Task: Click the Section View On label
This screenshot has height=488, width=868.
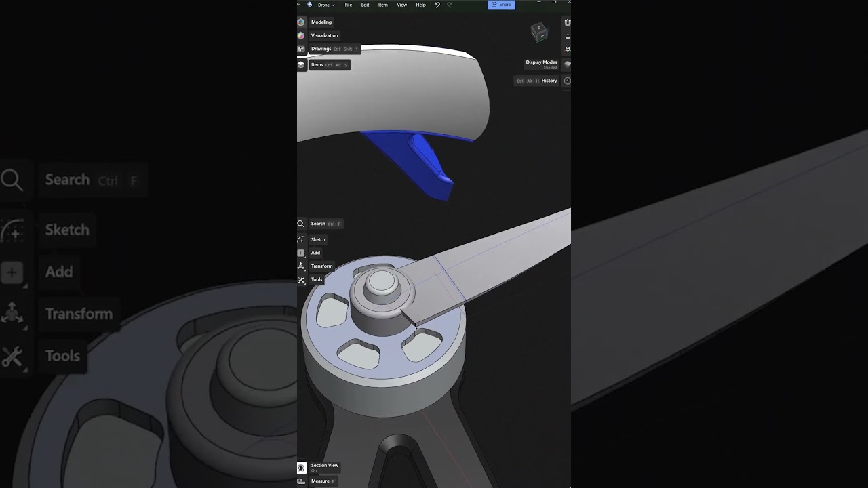Action: click(325, 468)
